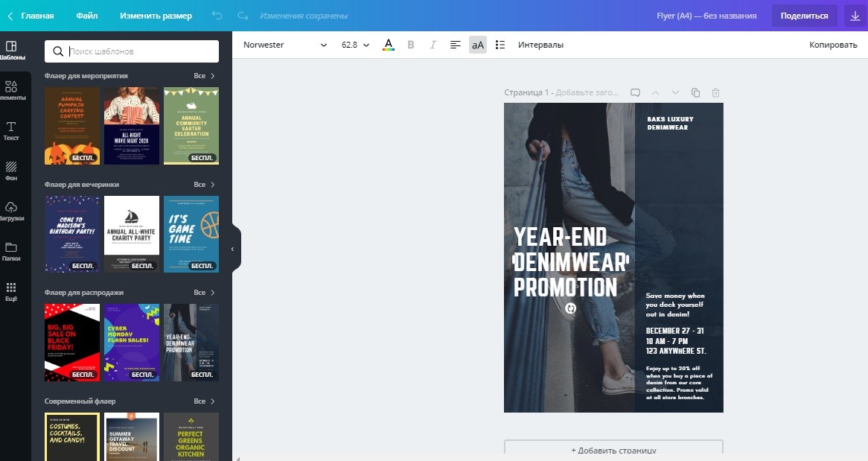Click the Копировать button
The width and height of the screenshot is (868, 461).
click(x=833, y=45)
